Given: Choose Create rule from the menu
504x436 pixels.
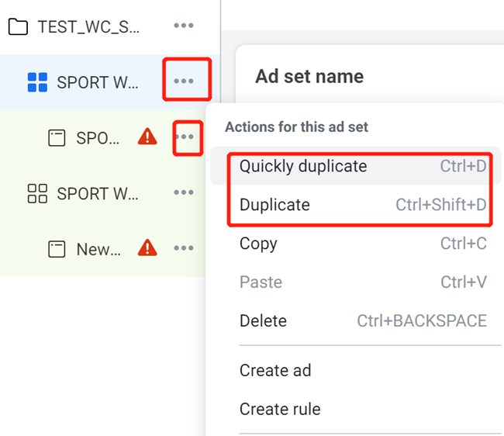Looking at the screenshot, I should coord(280,409).
